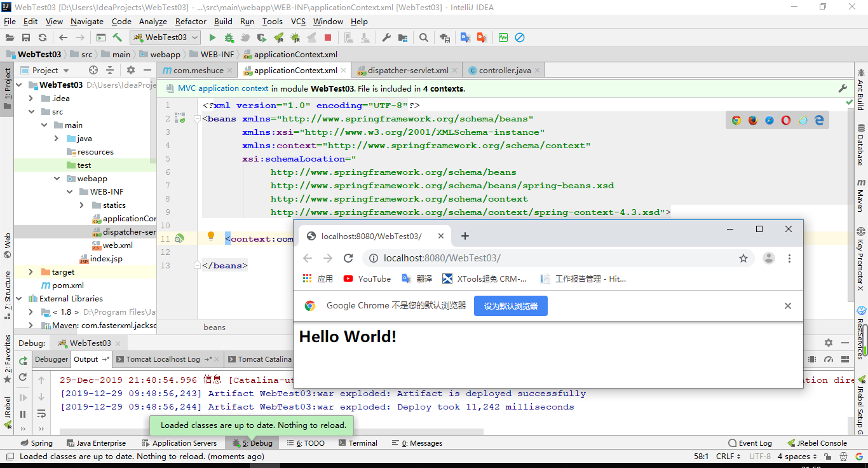
Task: Switch to the controller.java editor tab
Action: (x=505, y=70)
